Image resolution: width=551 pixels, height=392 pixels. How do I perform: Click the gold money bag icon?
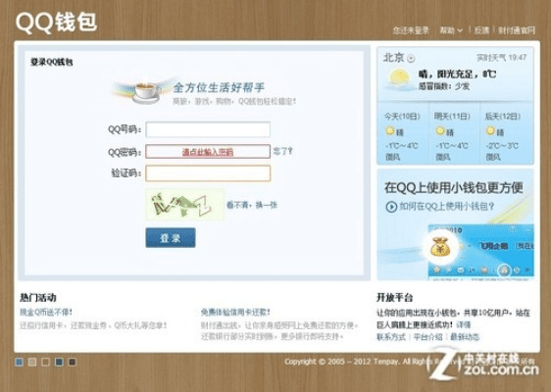click(x=440, y=247)
